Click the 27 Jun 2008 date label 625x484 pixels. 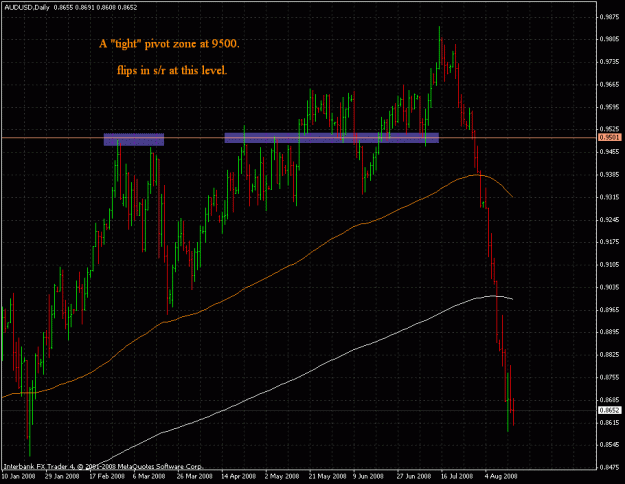tap(414, 476)
